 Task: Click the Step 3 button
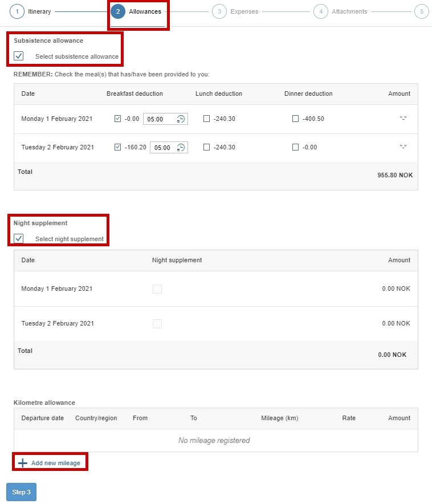(x=21, y=492)
